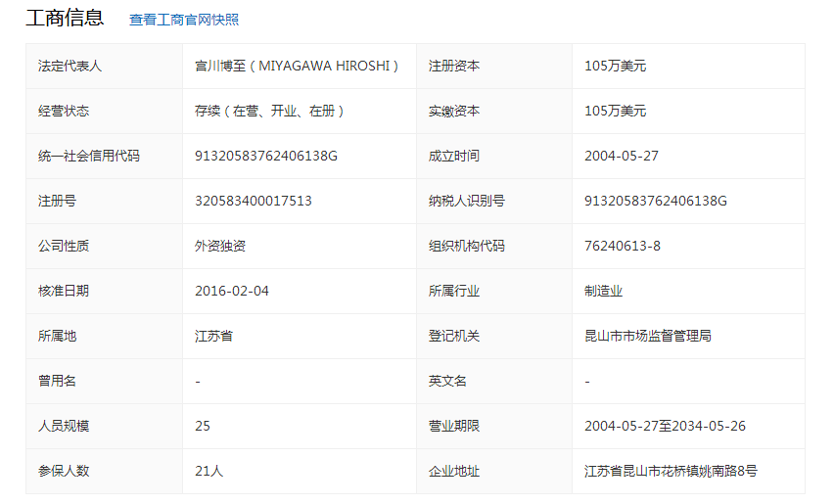Screen dimensions: 834x504
Task: Click the 江苏省 value
Action: click(x=213, y=336)
